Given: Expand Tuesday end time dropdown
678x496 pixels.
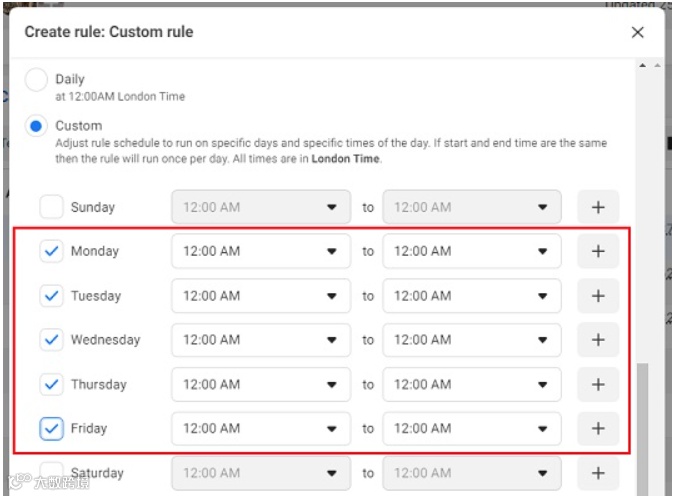Looking at the screenshot, I should (471, 296).
